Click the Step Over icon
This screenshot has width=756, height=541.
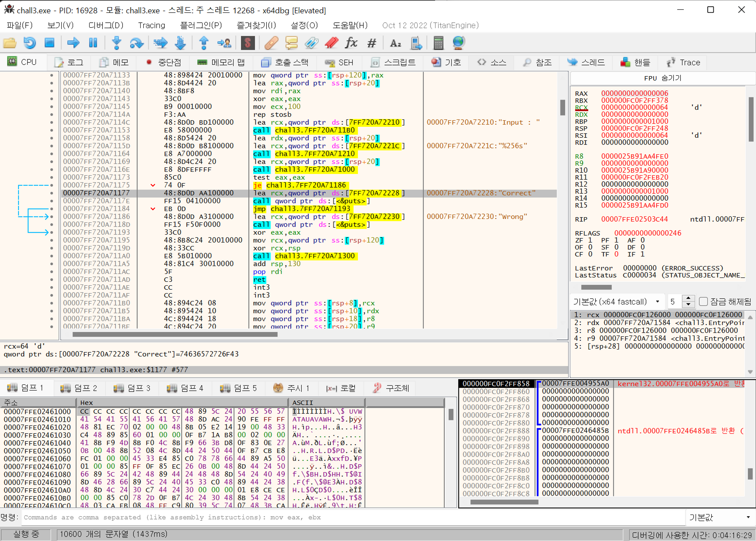coord(136,43)
